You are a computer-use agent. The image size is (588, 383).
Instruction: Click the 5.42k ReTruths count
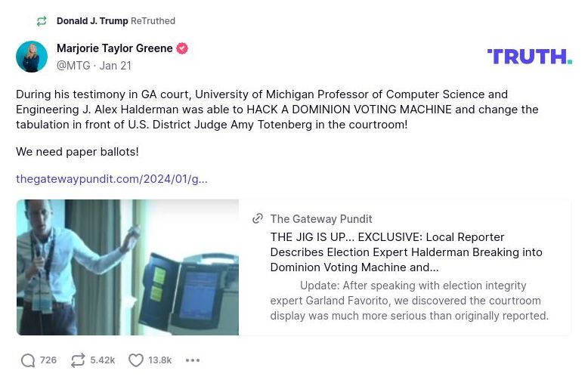tap(103, 360)
